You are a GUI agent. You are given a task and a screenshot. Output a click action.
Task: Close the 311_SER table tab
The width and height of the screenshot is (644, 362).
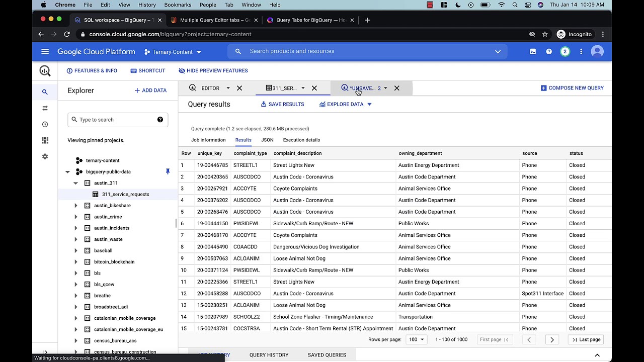click(314, 88)
